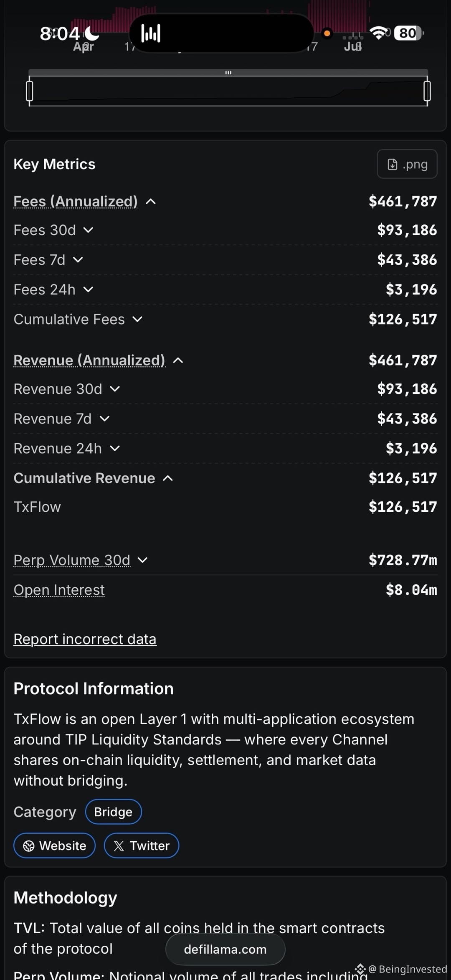The width and height of the screenshot is (451, 980).
Task: Select the Bridge category tag
Action: [114, 812]
